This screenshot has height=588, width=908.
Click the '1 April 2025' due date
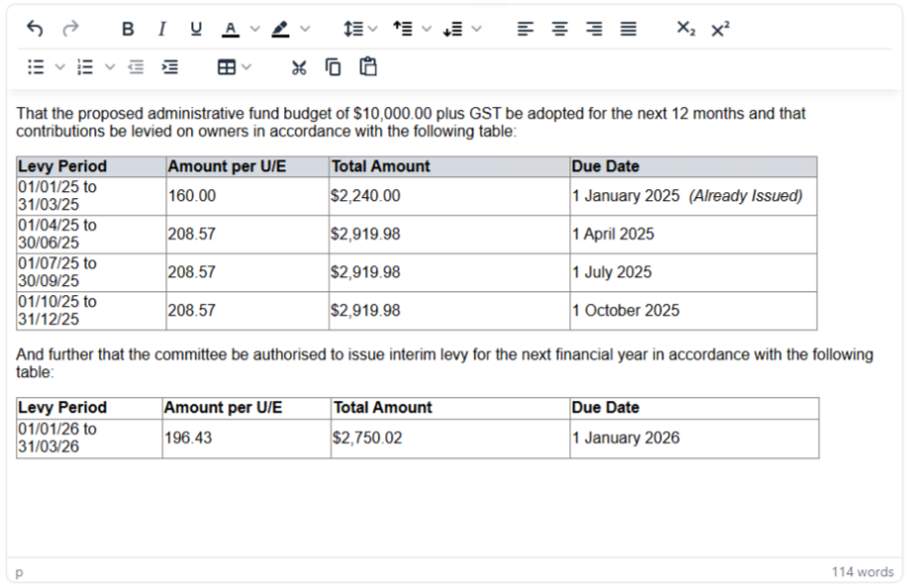613,234
